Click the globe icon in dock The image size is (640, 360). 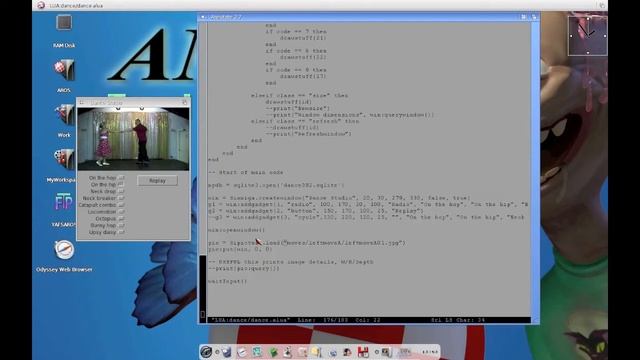point(333,353)
